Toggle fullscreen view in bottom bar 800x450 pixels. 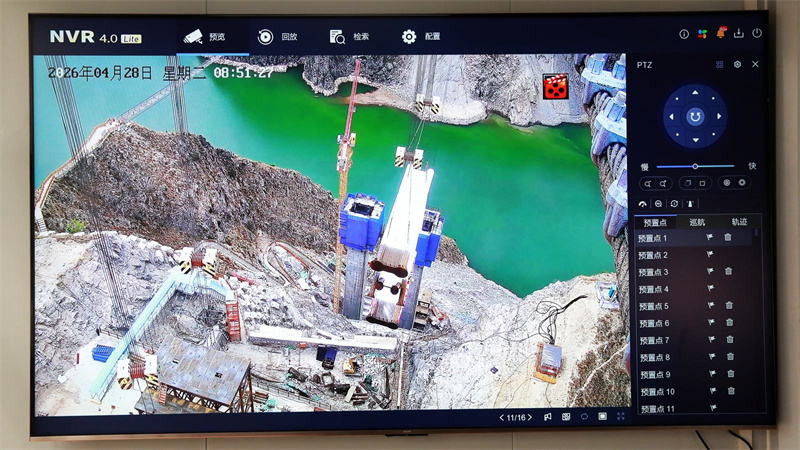coord(621,416)
